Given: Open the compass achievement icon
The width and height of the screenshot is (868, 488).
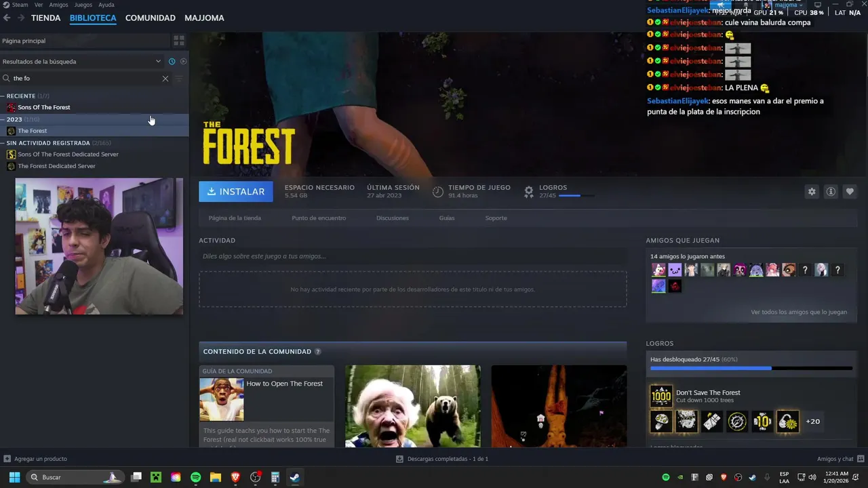Looking at the screenshot, I should (x=737, y=422).
